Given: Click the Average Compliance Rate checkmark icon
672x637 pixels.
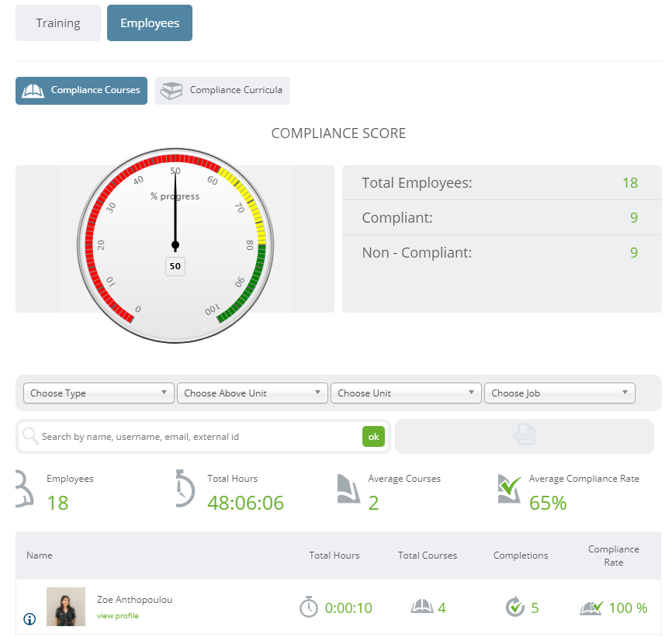Looking at the screenshot, I should pyautogui.click(x=510, y=488).
